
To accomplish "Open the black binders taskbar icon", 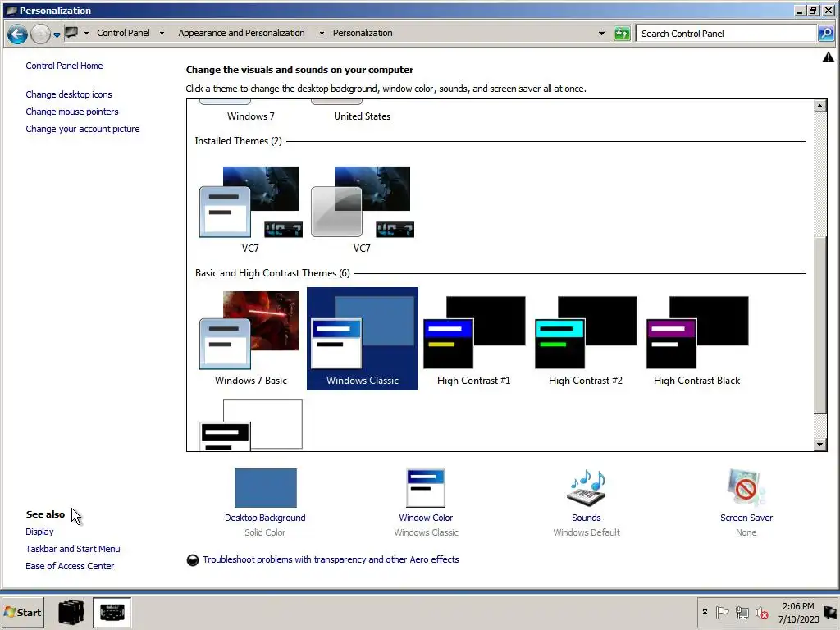I will pyautogui.click(x=71, y=612).
